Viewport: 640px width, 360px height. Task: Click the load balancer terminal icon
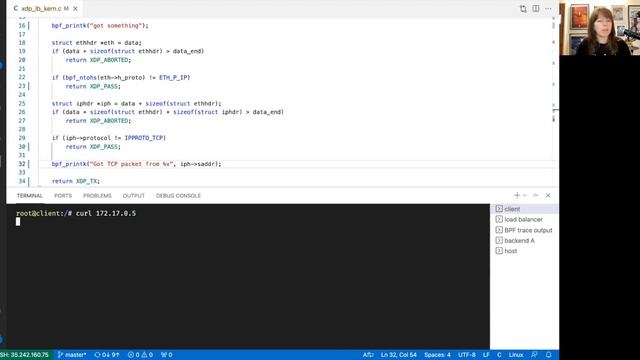point(499,220)
